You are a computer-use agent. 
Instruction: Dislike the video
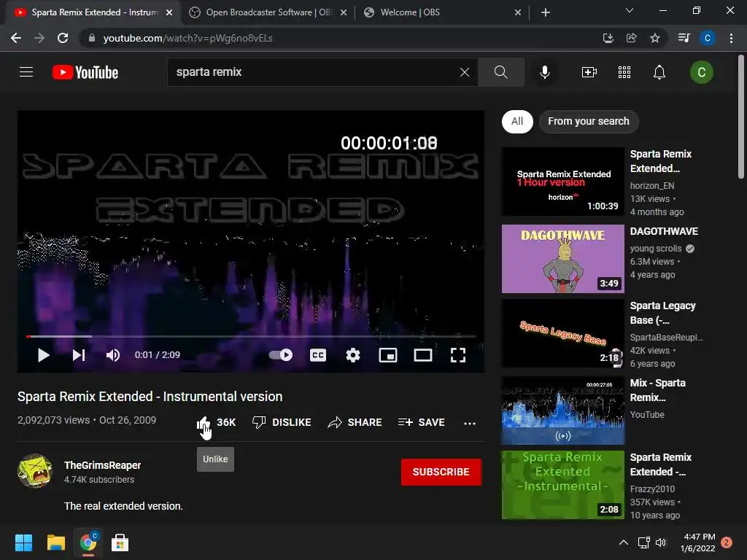[282, 422]
